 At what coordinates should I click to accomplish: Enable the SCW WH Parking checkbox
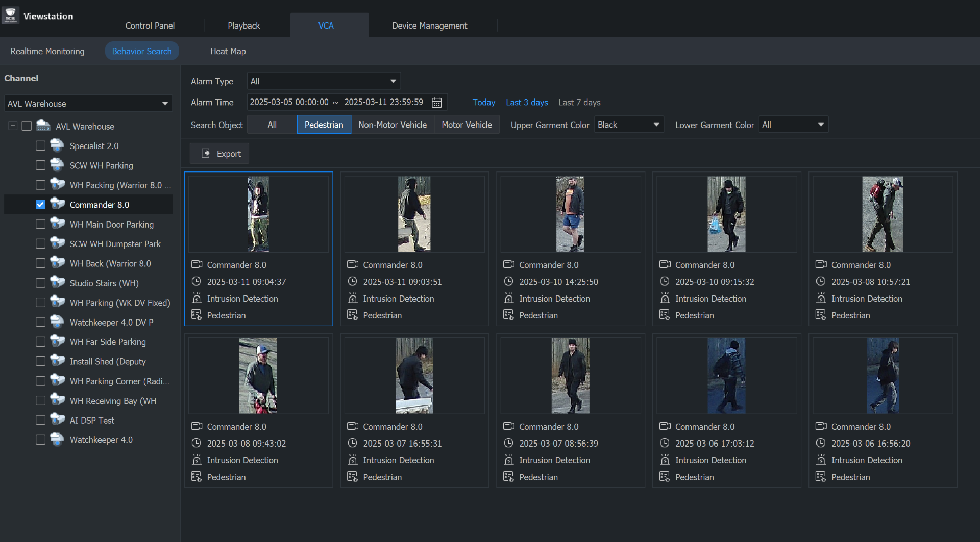[x=41, y=165]
